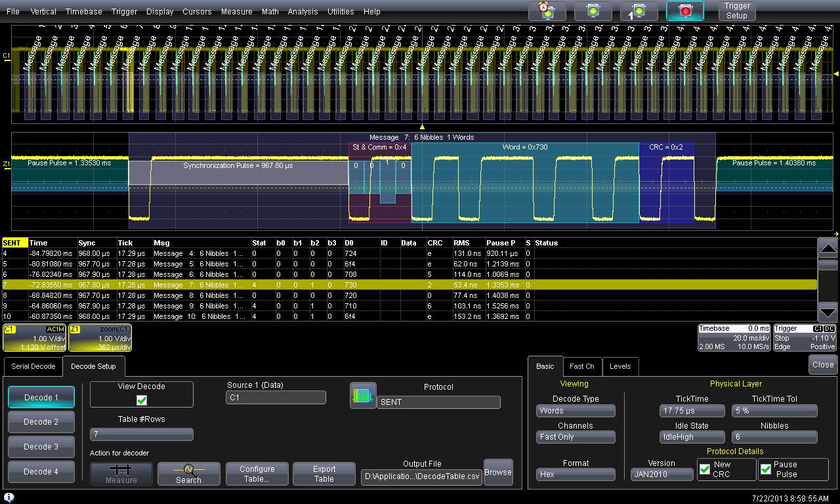Viewport: 840px width, 504px height.
Task: Click the Measure decoder action icon
Action: click(121, 473)
